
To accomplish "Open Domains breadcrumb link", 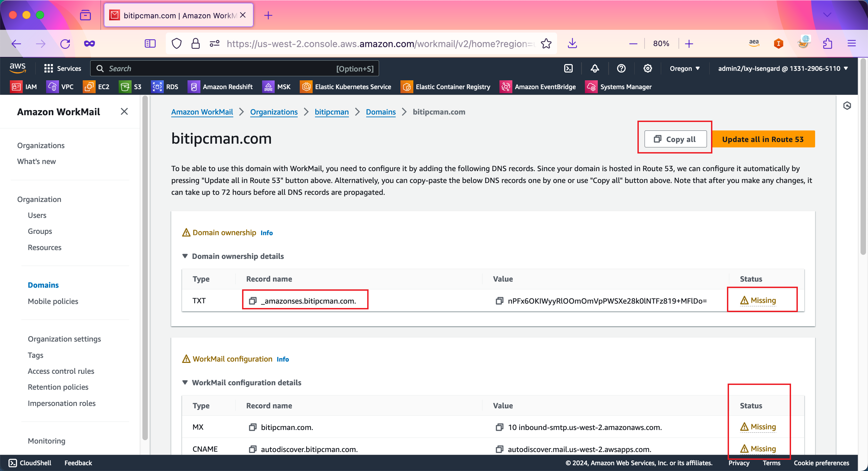I will [381, 112].
